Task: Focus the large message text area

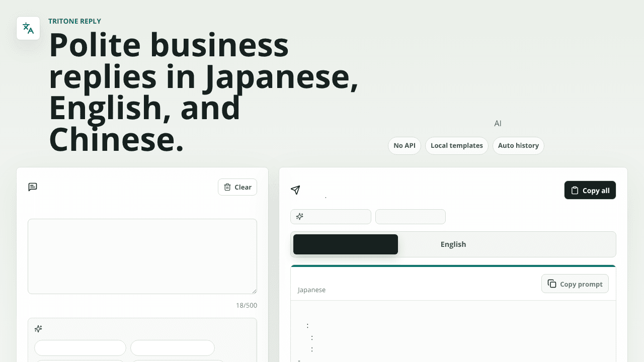Action: (142, 256)
